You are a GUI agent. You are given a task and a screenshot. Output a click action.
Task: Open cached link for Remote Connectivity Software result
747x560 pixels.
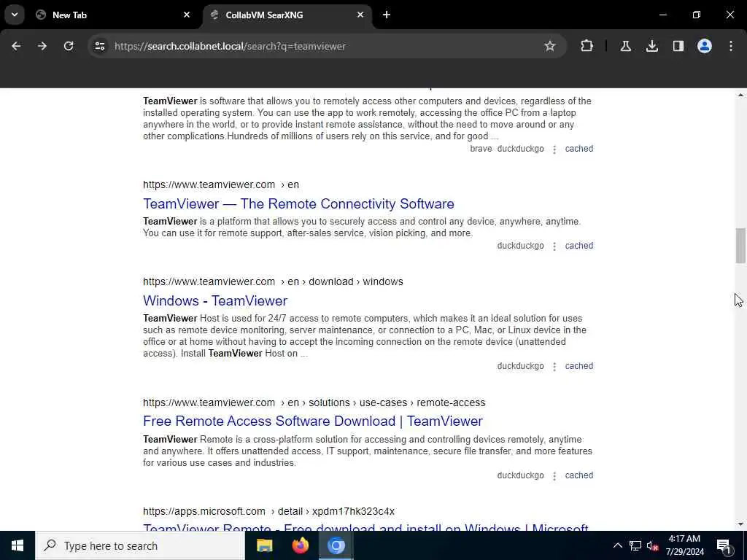pyautogui.click(x=578, y=246)
